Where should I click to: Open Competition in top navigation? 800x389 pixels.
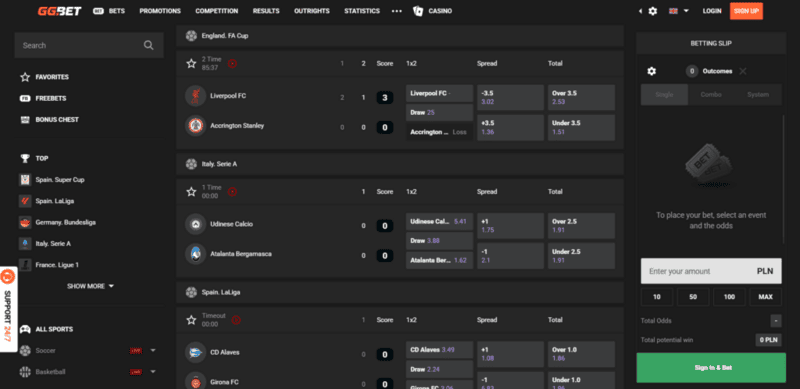pyautogui.click(x=217, y=11)
